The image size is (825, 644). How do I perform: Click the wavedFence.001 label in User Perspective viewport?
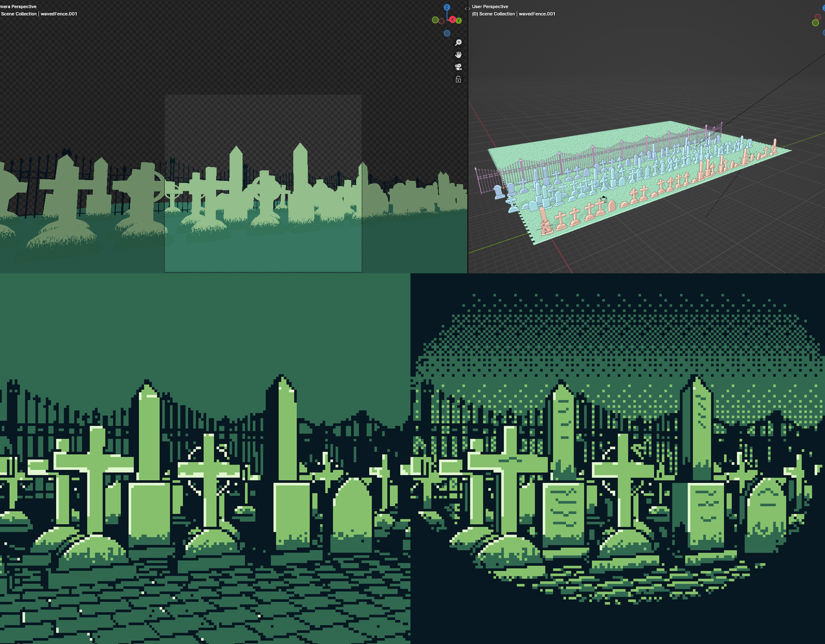point(537,14)
